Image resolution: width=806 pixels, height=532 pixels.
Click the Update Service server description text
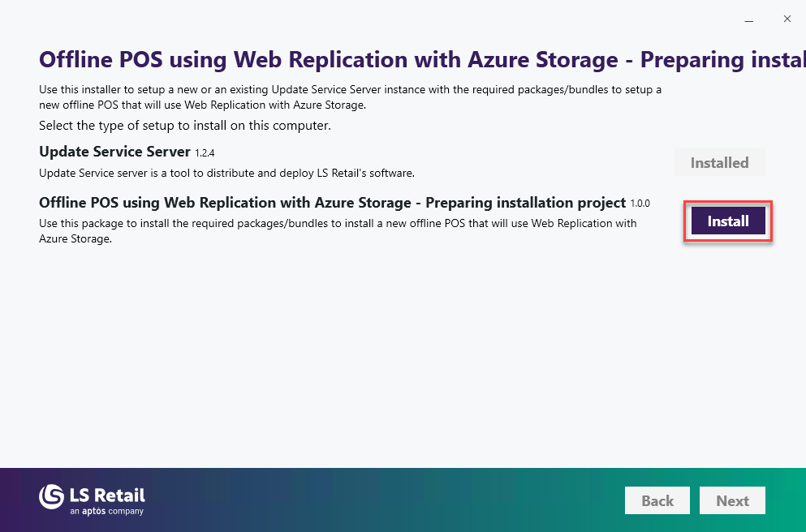point(226,173)
